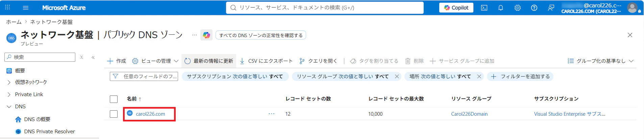The width and height of the screenshot is (644, 139).
Task: Click the sidebar 検索 search field
Action: pos(40,57)
